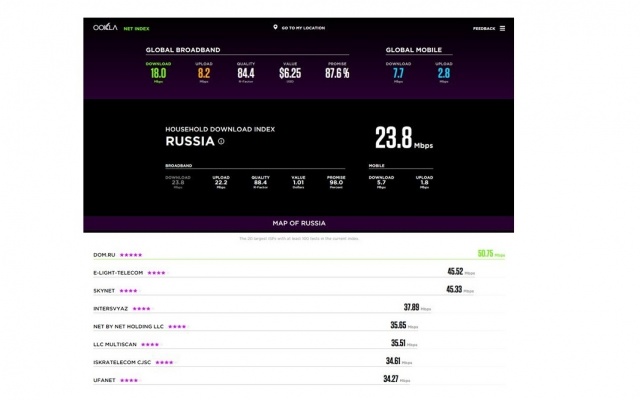Select Russia Promise 98.0 tab
This screenshot has height=400, width=640.
[336, 182]
